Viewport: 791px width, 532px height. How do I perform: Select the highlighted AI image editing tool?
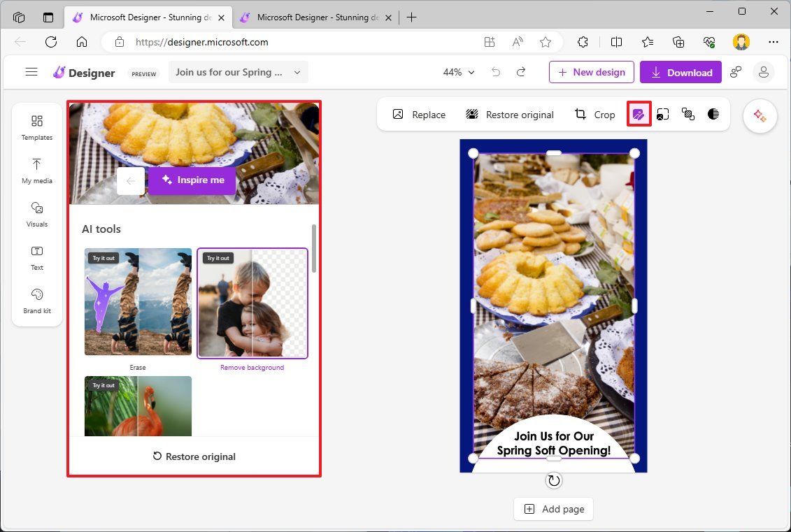[639, 114]
